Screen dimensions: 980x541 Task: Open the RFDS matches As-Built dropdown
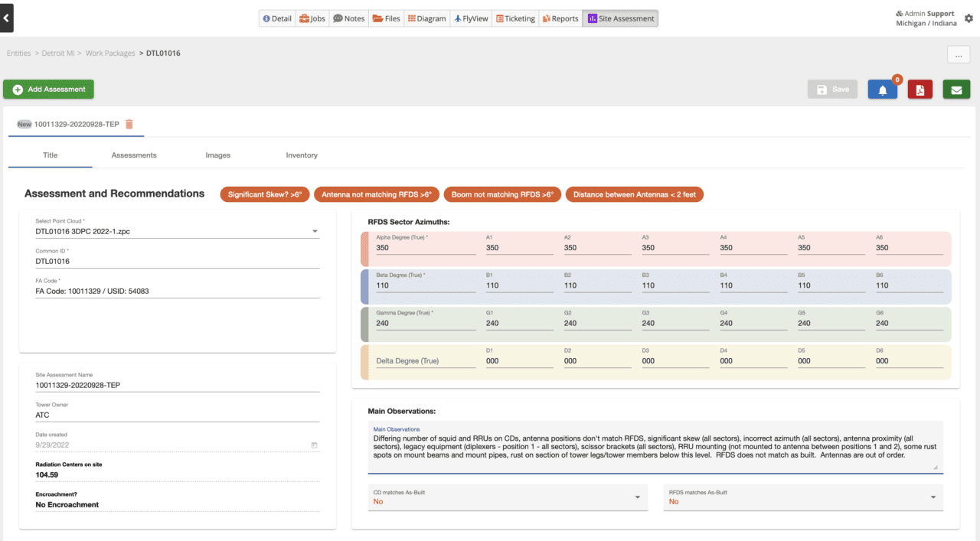pyautogui.click(x=933, y=497)
